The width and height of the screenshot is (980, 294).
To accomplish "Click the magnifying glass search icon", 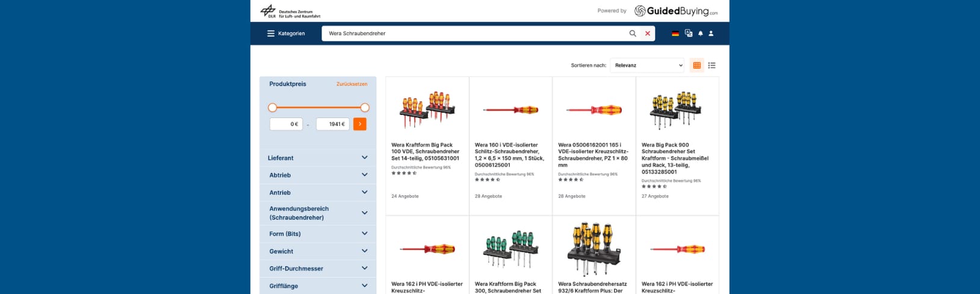I will (633, 34).
